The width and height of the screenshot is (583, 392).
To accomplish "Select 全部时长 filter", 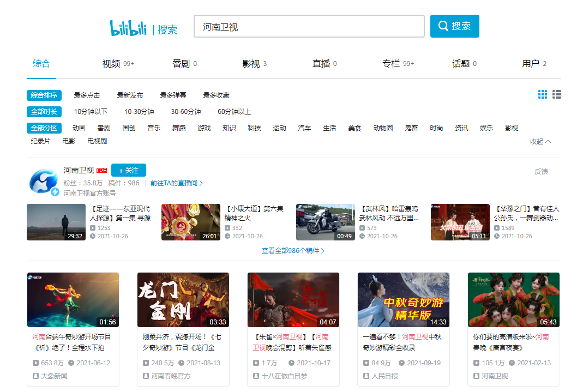I will [x=44, y=111].
